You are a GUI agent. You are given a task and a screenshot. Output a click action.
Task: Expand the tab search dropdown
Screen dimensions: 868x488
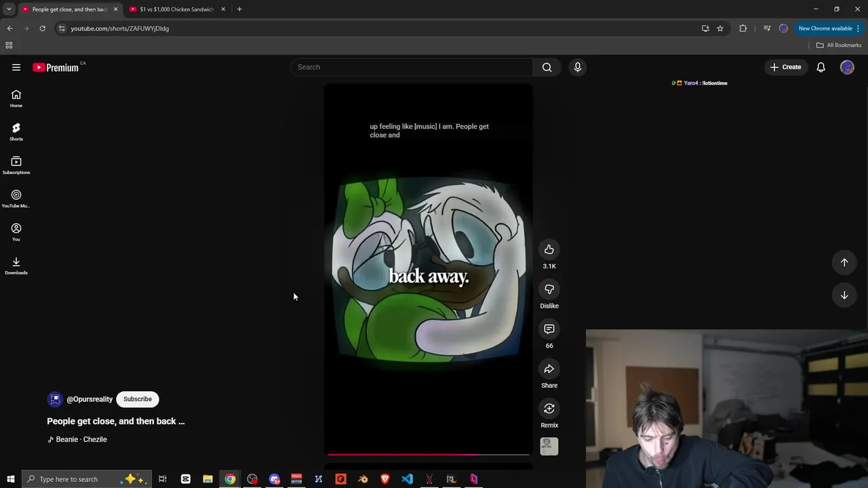pyautogui.click(x=9, y=9)
